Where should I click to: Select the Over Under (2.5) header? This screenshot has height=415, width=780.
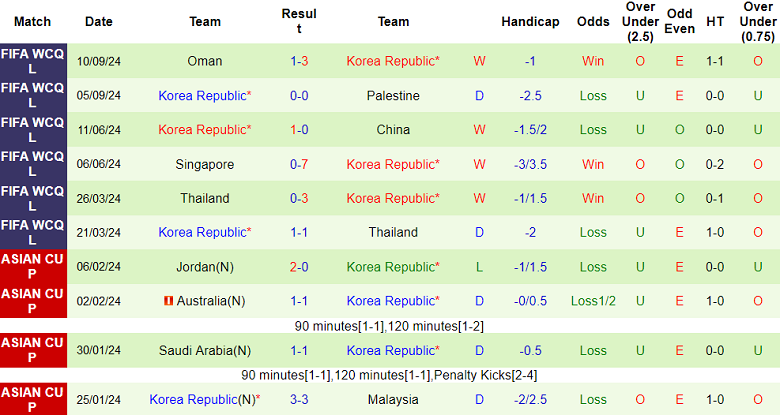pyautogui.click(x=640, y=21)
